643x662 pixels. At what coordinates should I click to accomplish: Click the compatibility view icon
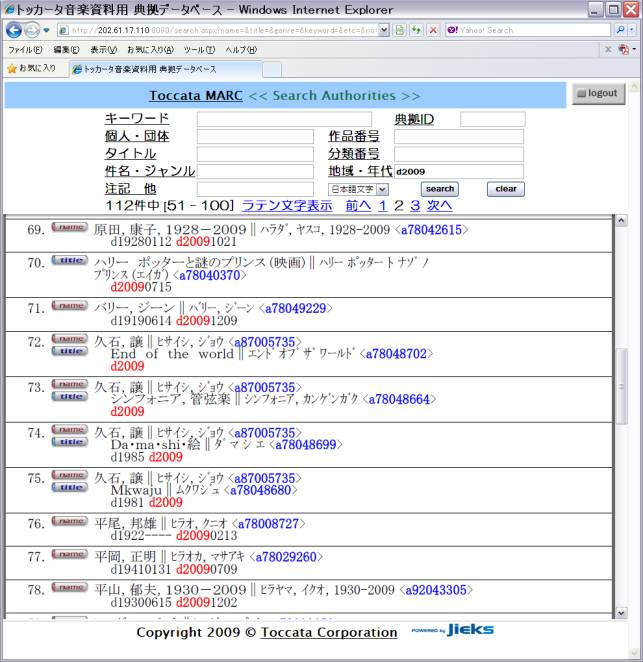point(399,30)
